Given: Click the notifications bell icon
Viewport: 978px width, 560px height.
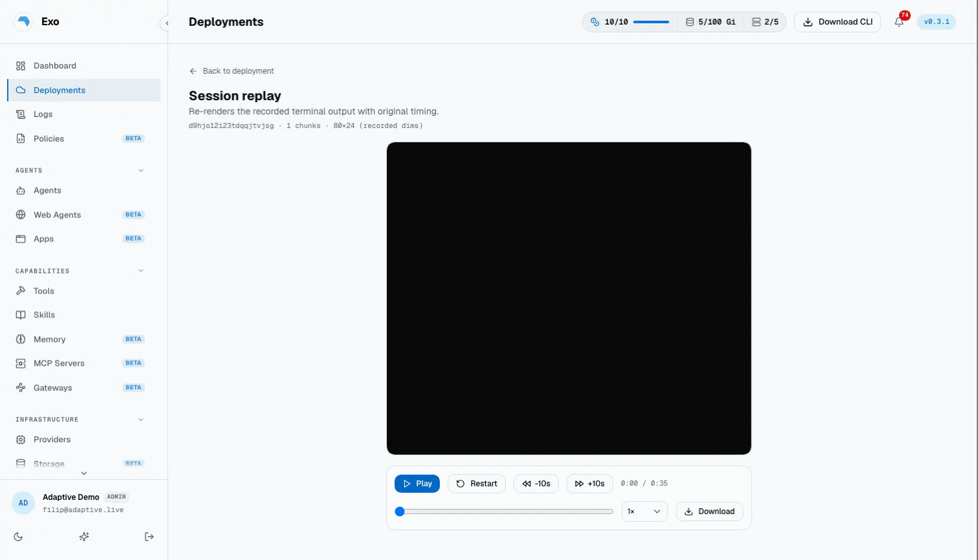Looking at the screenshot, I should [x=899, y=22].
